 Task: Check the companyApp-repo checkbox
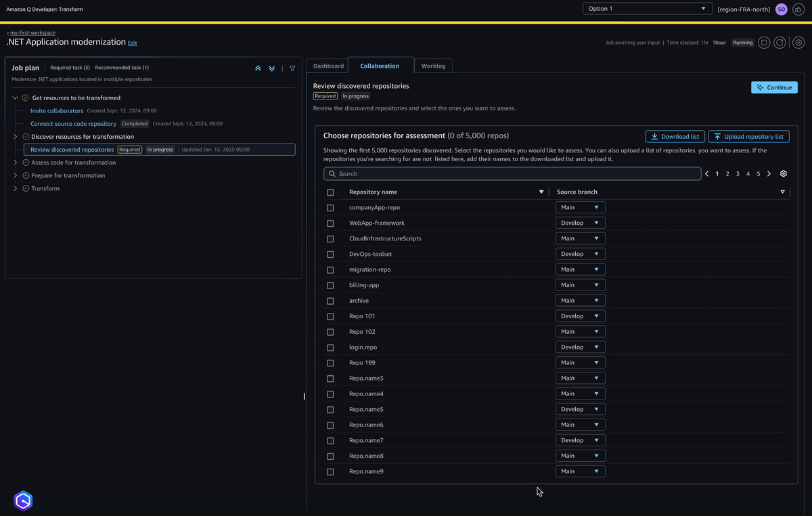pos(330,208)
